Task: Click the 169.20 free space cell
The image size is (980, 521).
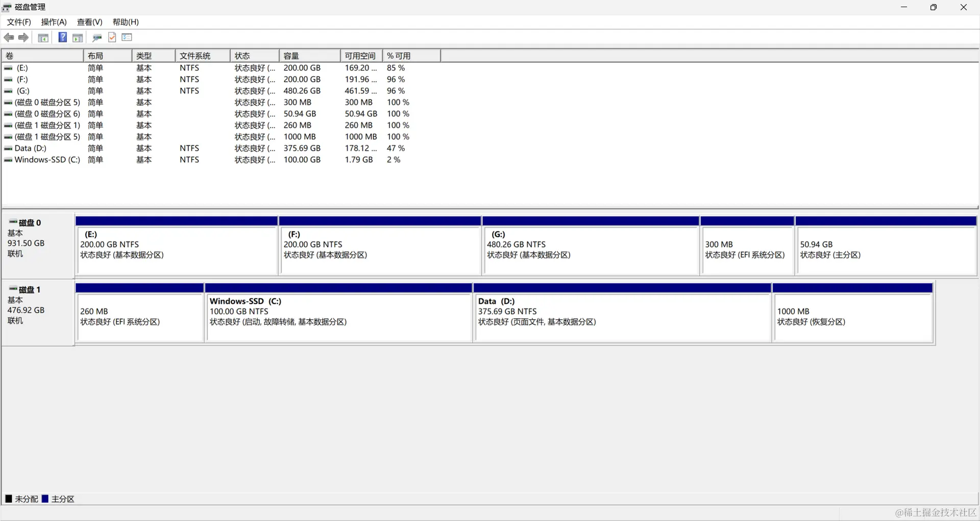Action: tap(361, 68)
